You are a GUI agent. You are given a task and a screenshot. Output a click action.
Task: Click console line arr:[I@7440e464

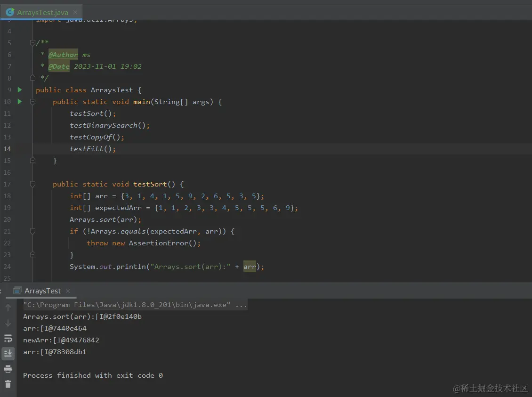(x=55, y=328)
